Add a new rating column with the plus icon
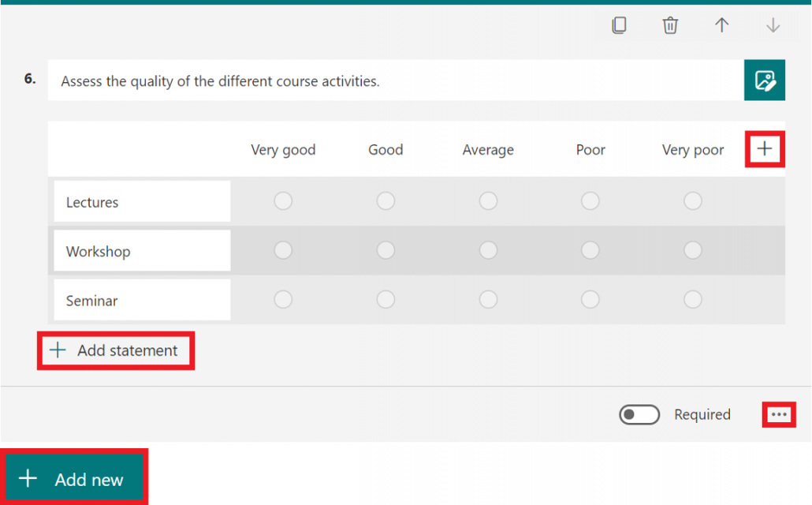Viewport: 812px width, 505px height. (764, 148)
